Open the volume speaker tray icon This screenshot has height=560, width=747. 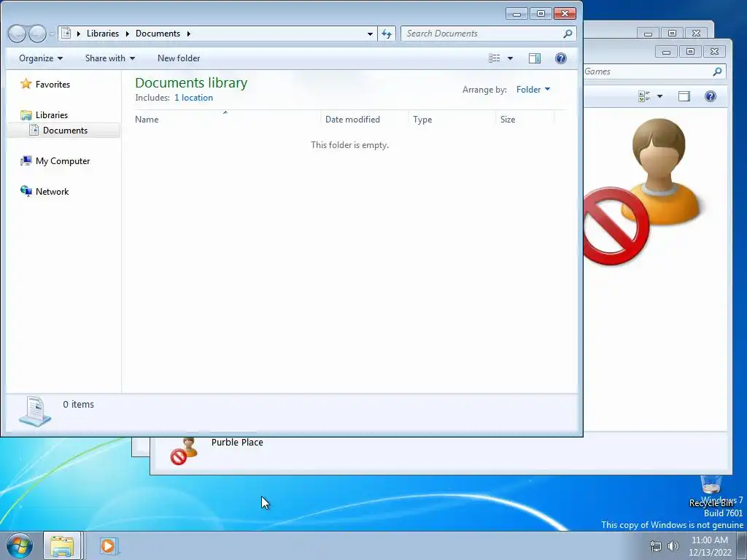[x=673, y=546]
